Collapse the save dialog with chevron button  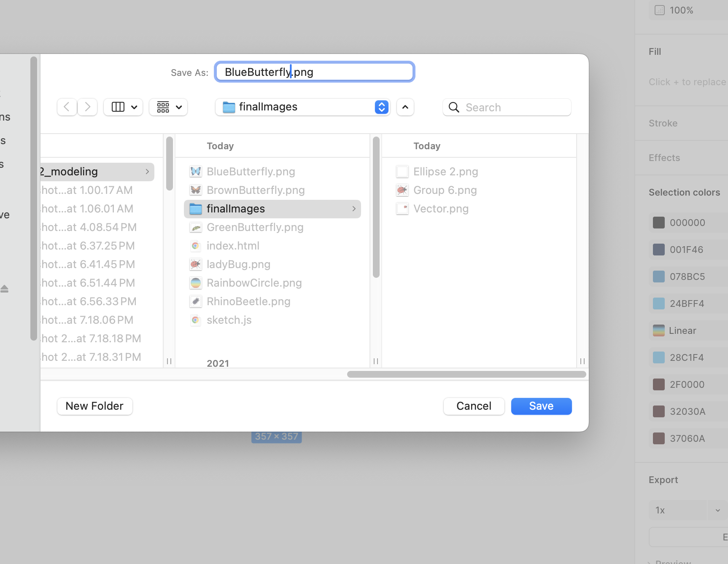pyautogui.click(x=405, y=107)
